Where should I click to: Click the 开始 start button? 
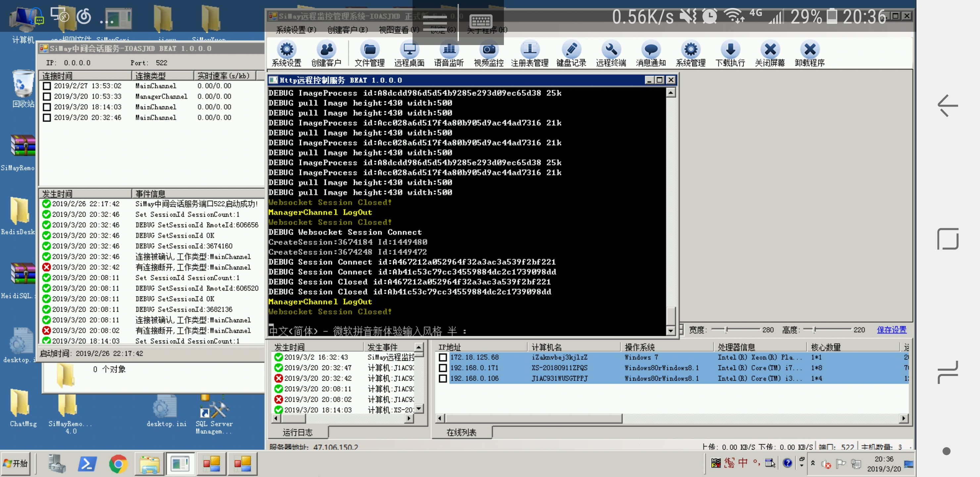click(x=16, y=463)
